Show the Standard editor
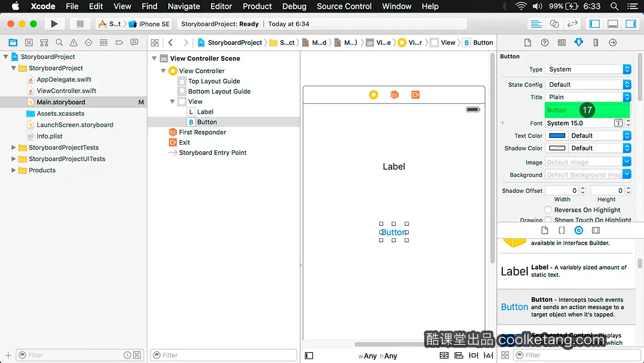Viewport: 644px width, 363px height. pos(536,24)
